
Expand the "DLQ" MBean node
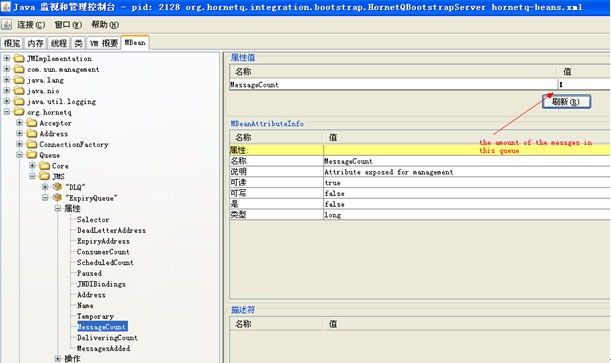45,187
